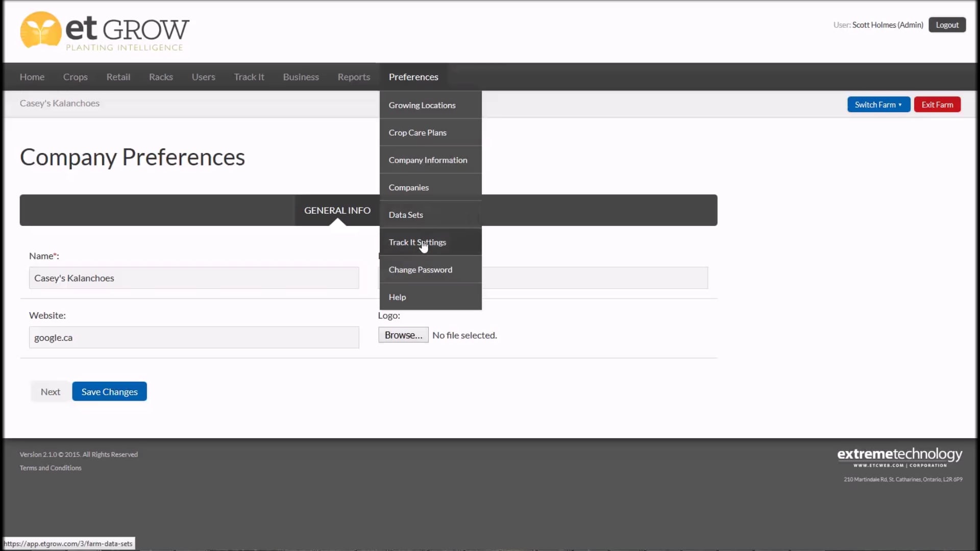Click the et GROW logo
980x551 pixels.
(x=104, y=31)
